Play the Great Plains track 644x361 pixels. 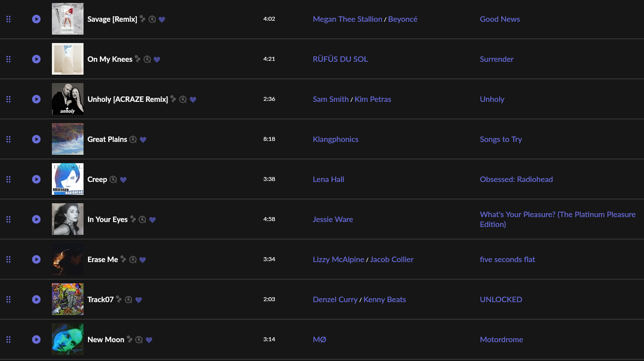pos(36,139)
